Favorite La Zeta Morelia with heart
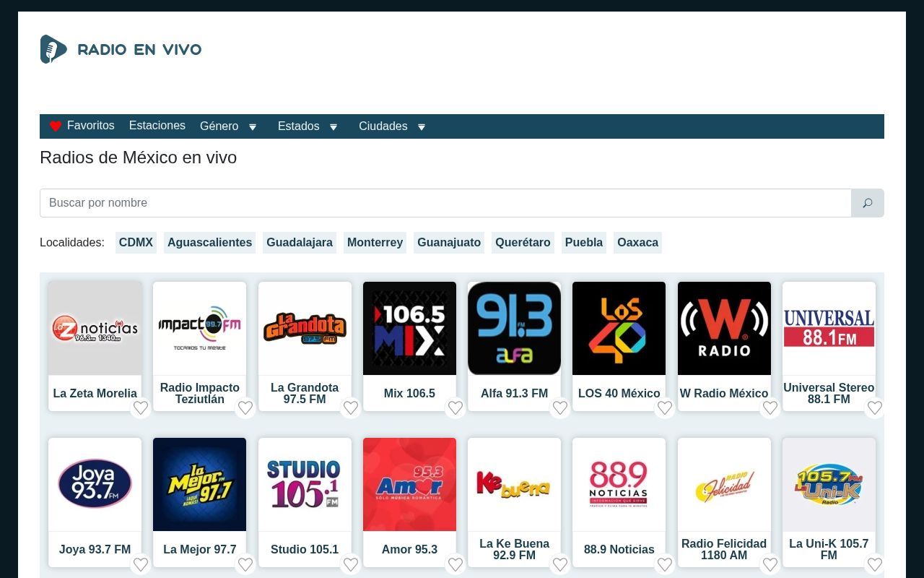 click(x=141, y=408)
